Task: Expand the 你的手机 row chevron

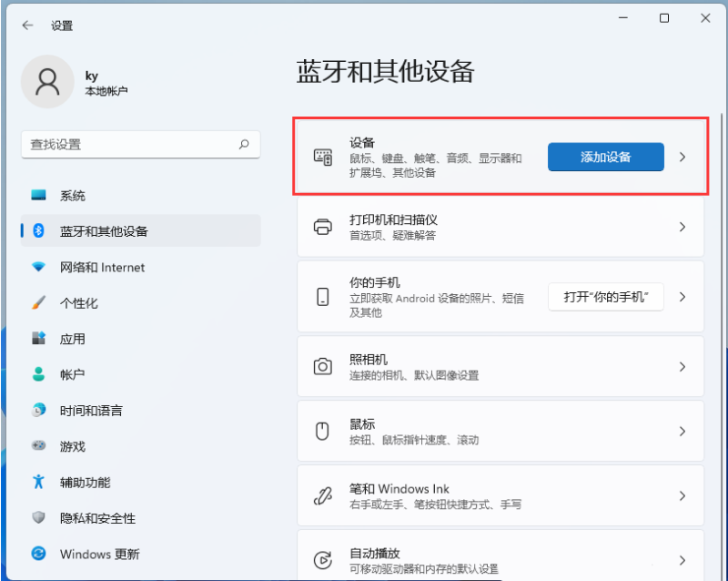Action: [682, 297]
